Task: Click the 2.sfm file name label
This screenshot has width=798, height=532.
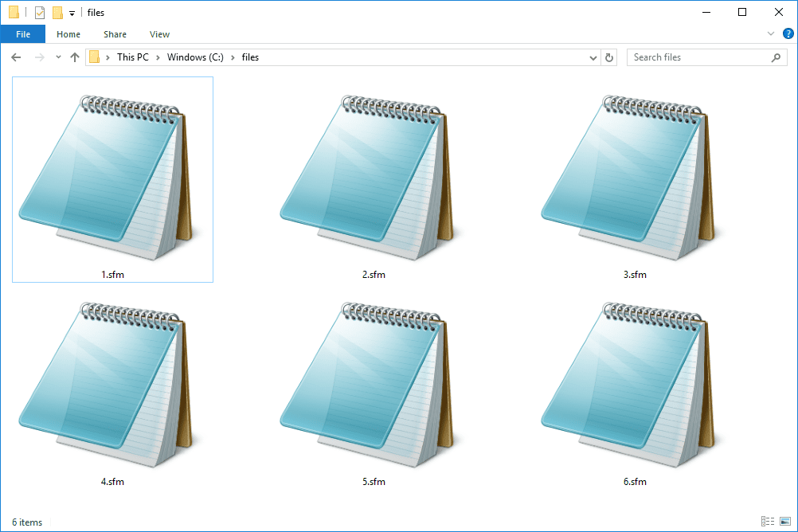Action: (374, 275)
